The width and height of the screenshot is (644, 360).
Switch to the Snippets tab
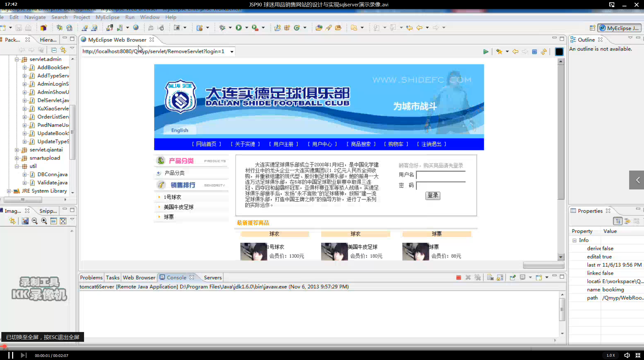48,211
